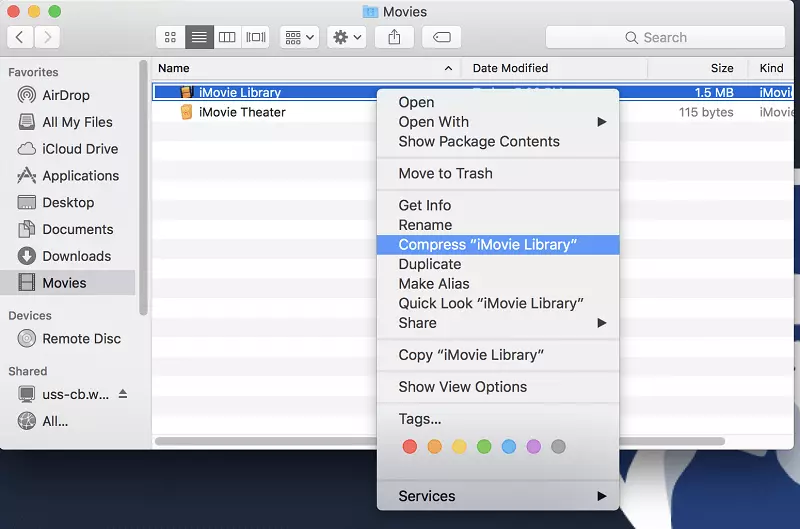Screen dimensions: 800x529
Task: Expand the Services submenu
Action: pyautogui.click(x=497, y=496)
